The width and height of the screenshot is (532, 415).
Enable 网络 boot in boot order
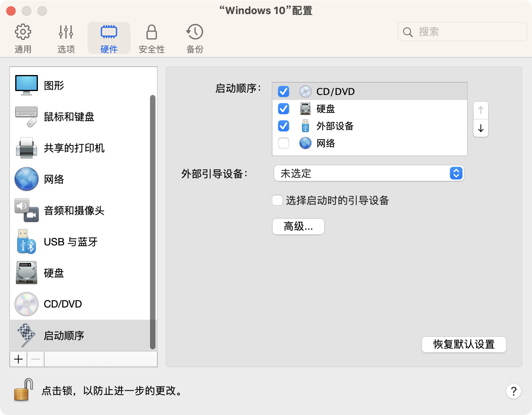coord(284,143)
